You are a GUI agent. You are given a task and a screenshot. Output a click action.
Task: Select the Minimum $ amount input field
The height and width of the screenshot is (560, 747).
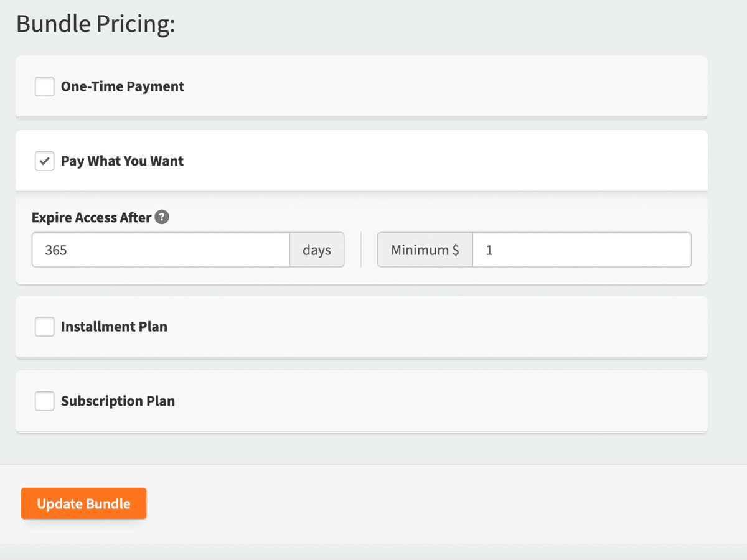point(582,250)
